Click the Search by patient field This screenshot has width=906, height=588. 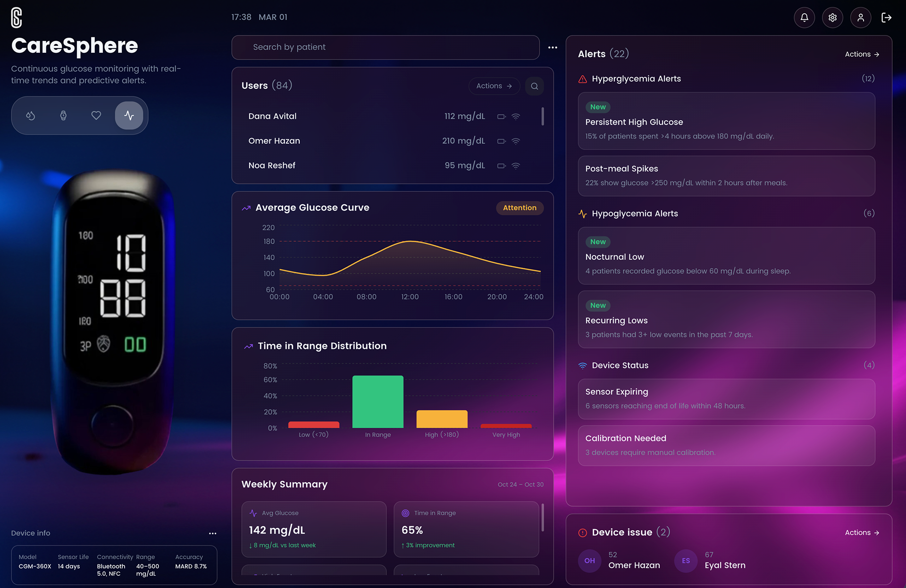[x=385, y=48]
